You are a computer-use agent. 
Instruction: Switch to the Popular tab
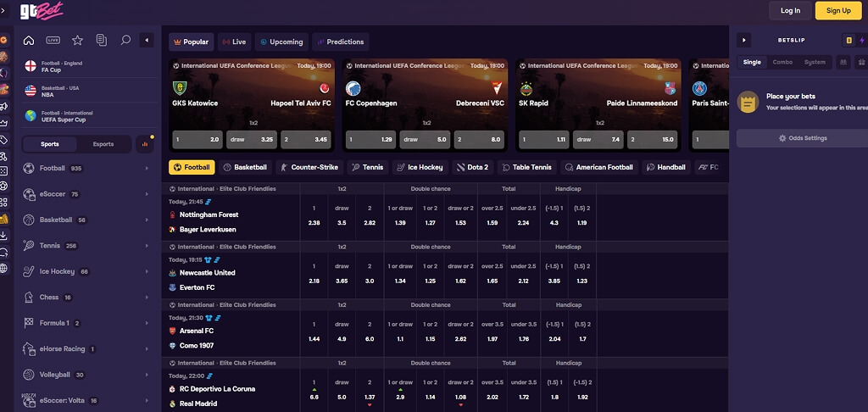(191, 42)
